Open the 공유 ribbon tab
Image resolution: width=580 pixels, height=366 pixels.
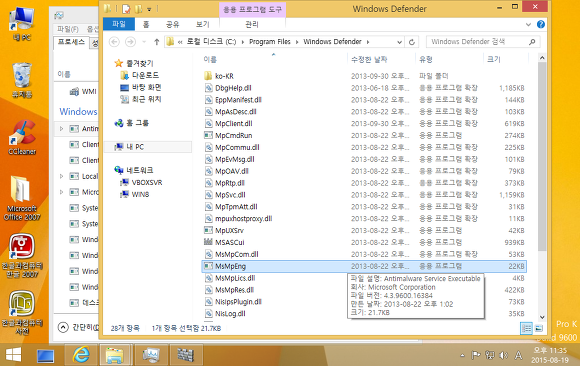pyautogui.click(x=172, y=24)
